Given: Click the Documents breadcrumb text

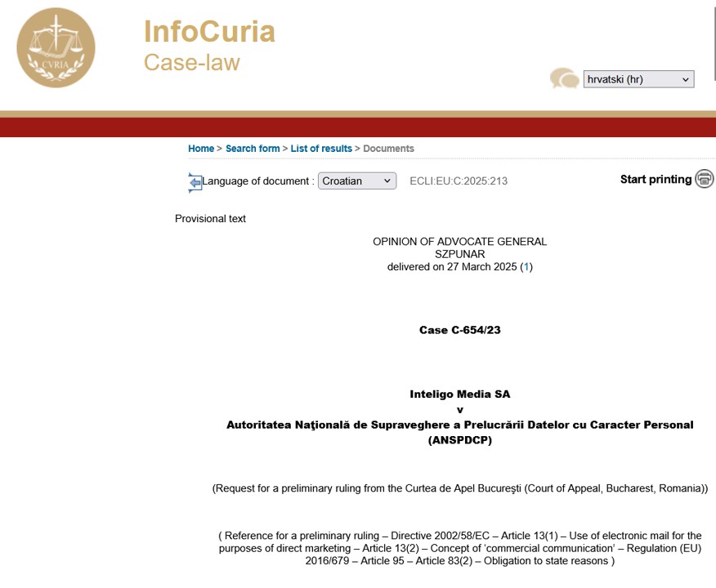Looking at the screenshot, I should 388,149.
